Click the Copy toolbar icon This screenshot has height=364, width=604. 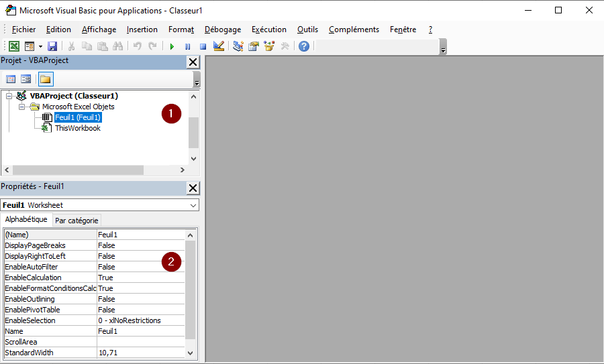(87, 46)
